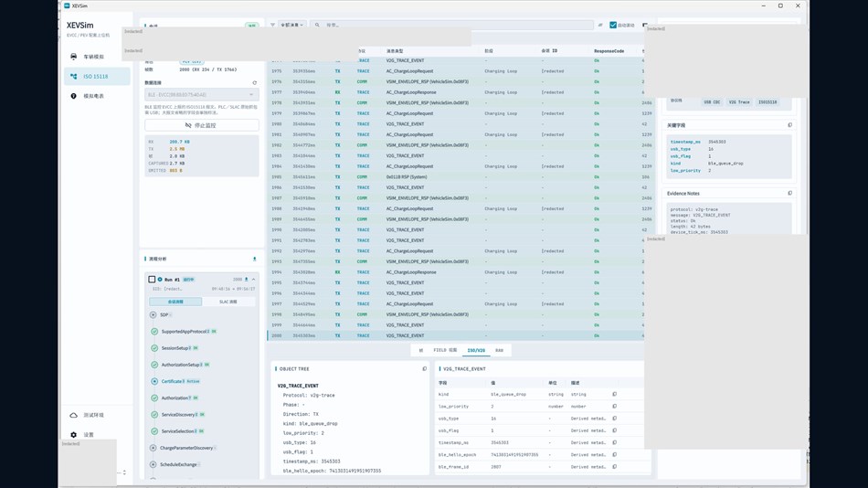Select the SDP step in flow list
Image resolution: width=868 pixels, height=488 pixels.
click(x=164, y=314)
